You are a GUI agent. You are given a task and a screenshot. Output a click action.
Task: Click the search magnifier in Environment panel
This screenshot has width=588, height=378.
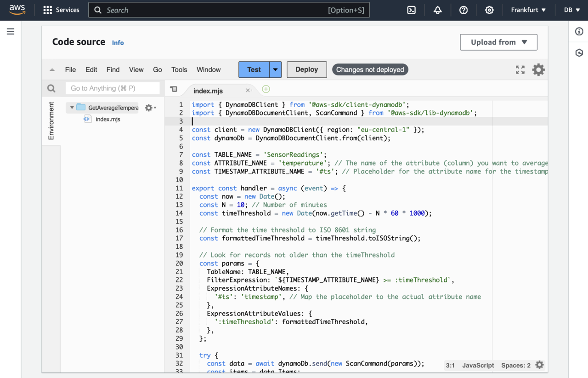[x=51, y=88]
